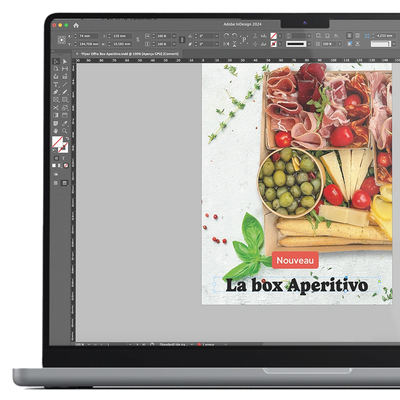400x400 pixels.
Task: Flip the object vertically
Action: (x=235, y=44)
